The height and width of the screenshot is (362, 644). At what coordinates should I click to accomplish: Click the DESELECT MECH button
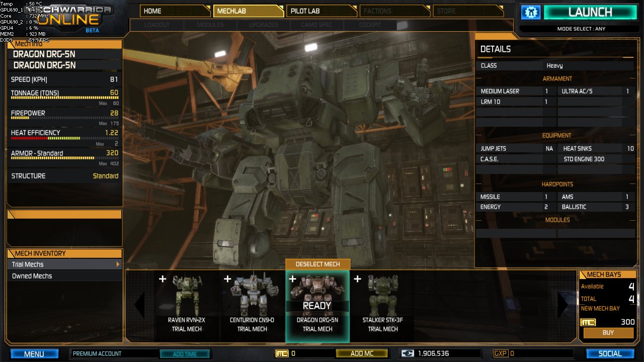coord(317,264)
